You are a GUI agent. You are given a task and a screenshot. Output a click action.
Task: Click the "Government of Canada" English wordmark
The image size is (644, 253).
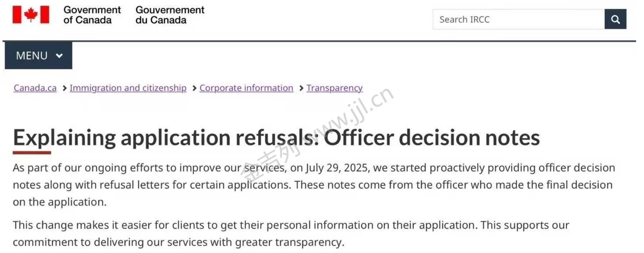(x=92, y=15)
